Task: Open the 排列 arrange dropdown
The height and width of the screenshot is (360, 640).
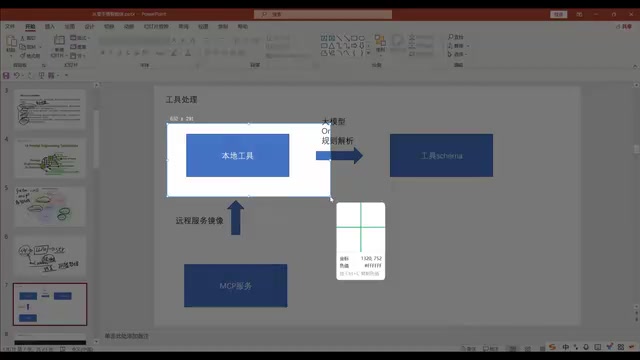Action: (x=380, y=44)
